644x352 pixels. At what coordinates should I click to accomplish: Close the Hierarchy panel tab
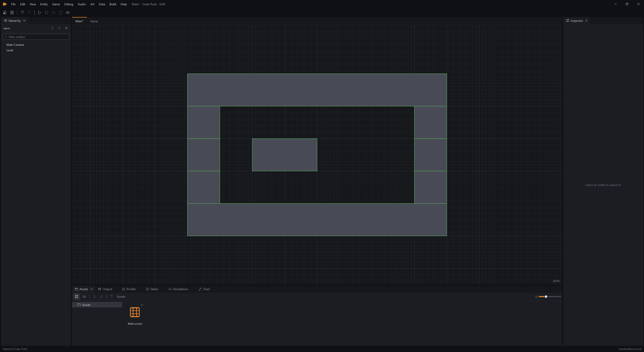[24, 21]
